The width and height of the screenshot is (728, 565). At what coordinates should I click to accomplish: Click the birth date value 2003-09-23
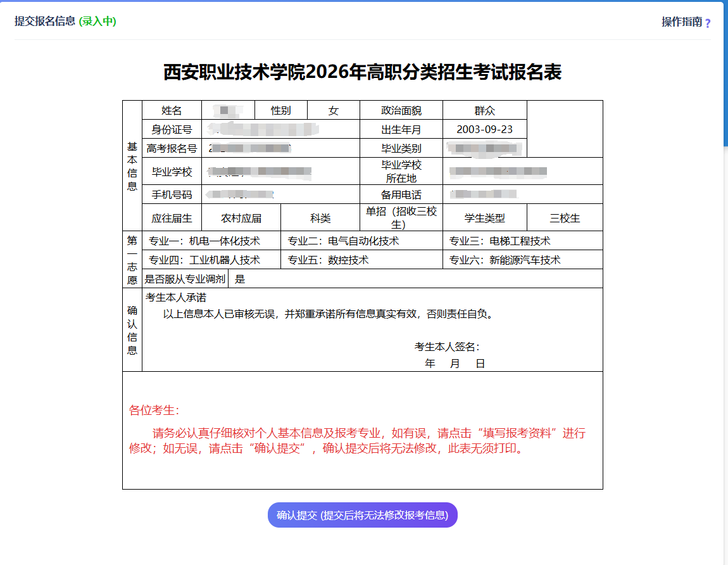(484, 129)
